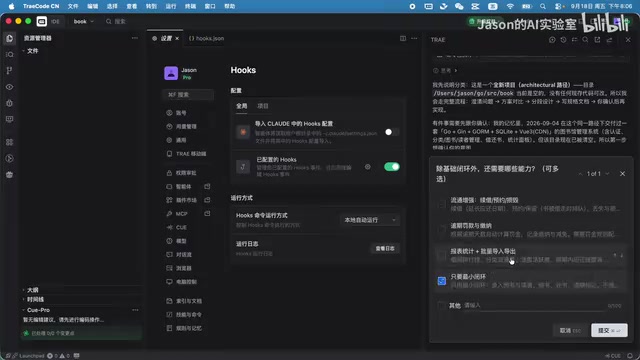The image size is (640, 360).
Task: Click the 查看日志 button
Action: coord(385,248)
